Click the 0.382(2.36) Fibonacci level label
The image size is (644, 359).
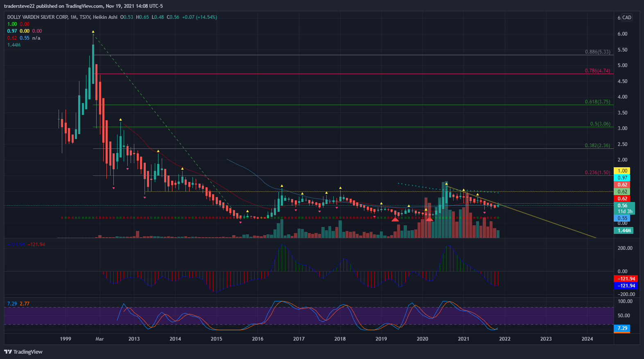(597, 146)
